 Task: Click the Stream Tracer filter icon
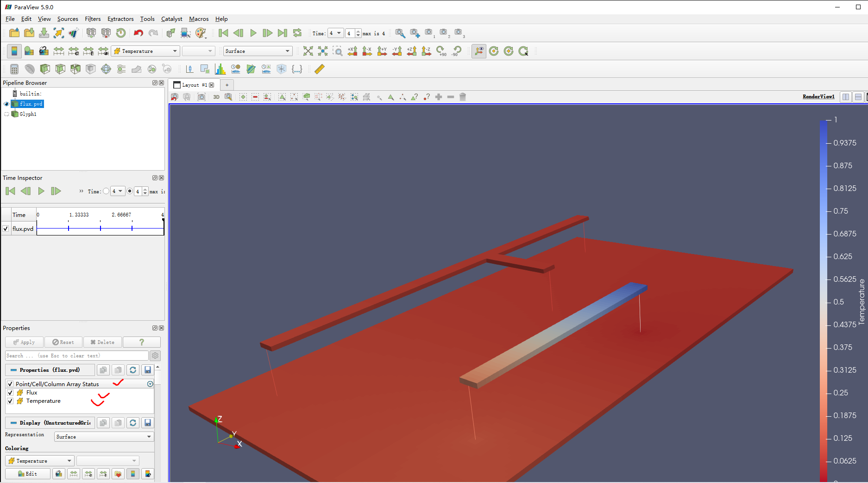pyautogui.click(x=121, y=69)
